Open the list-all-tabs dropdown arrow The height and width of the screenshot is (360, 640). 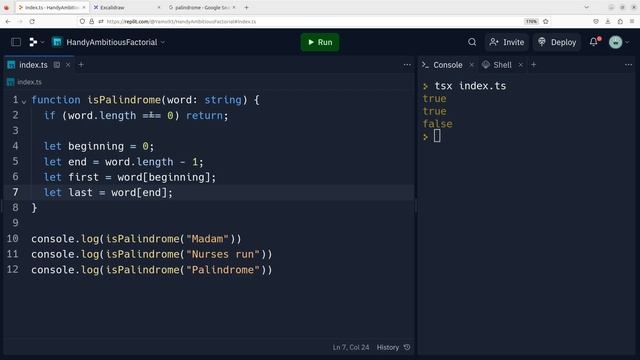(587, 7)
